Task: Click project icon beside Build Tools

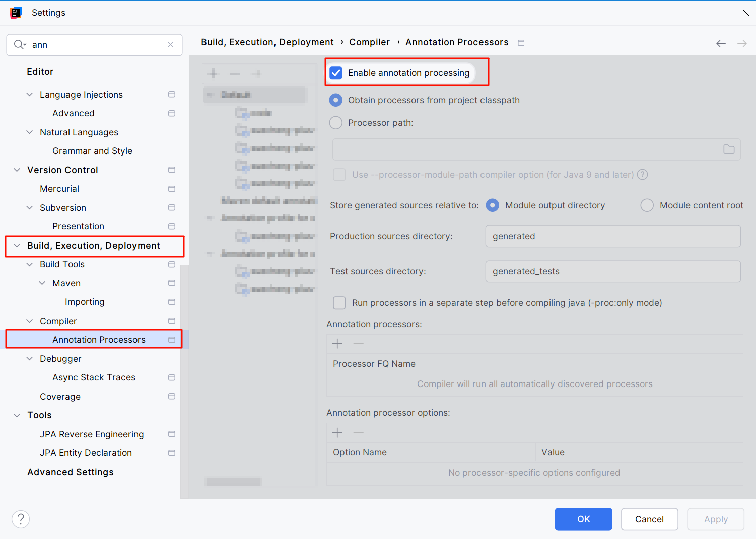Action: 172,264
